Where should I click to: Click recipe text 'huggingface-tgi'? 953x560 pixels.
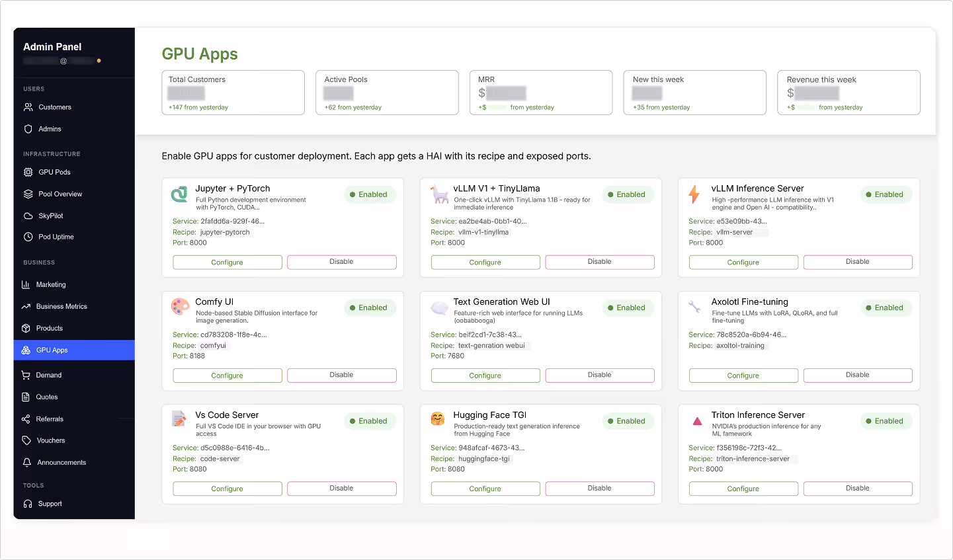click(484, 459)
